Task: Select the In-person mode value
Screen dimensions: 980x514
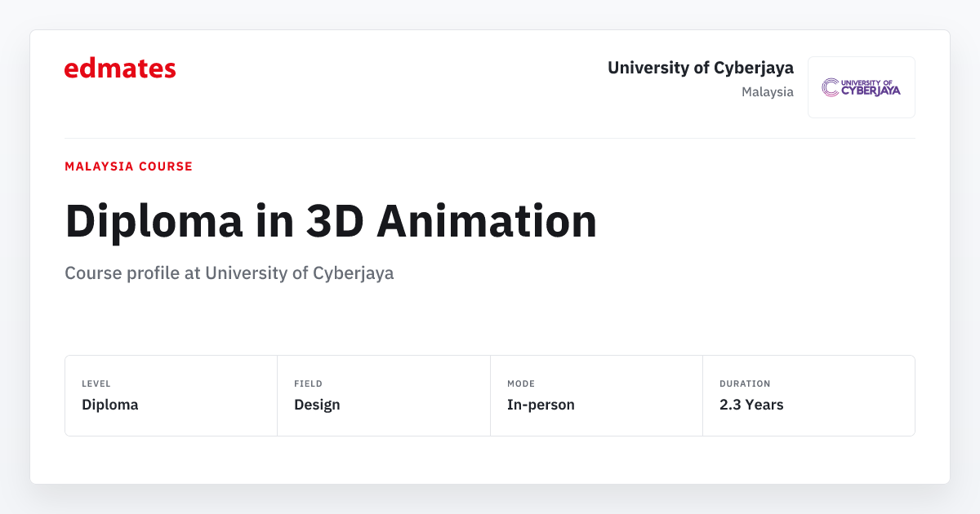Action: click(541, 405)
